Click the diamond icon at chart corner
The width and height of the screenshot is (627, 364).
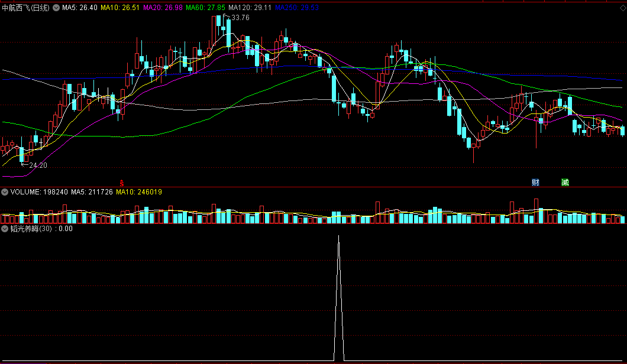(623, 8)
